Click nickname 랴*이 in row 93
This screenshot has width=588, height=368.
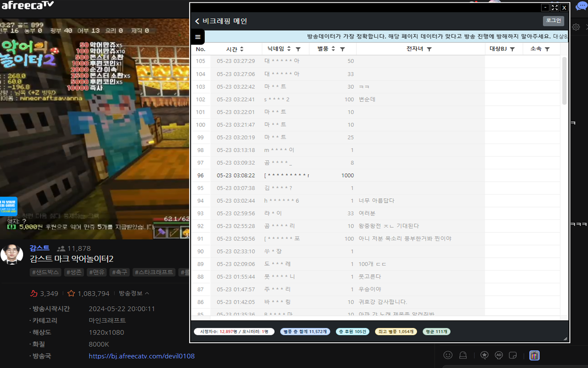[273, 213]
